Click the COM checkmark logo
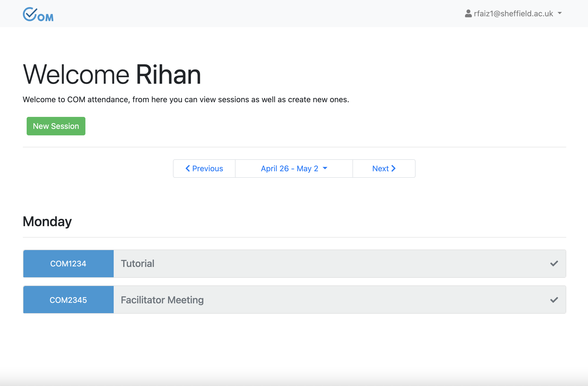This screenshot has width=588, height=386. click(x=38, y=14)
